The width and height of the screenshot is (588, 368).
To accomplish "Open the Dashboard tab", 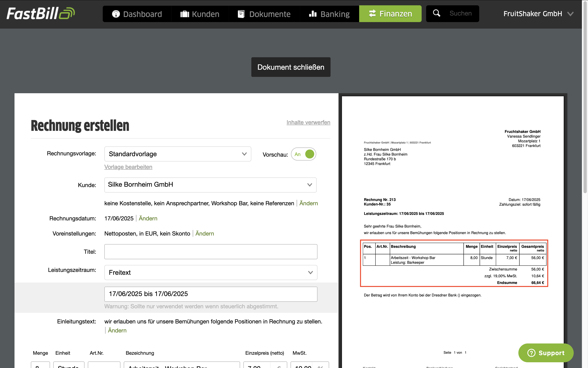I will click(x=137, y=14).
